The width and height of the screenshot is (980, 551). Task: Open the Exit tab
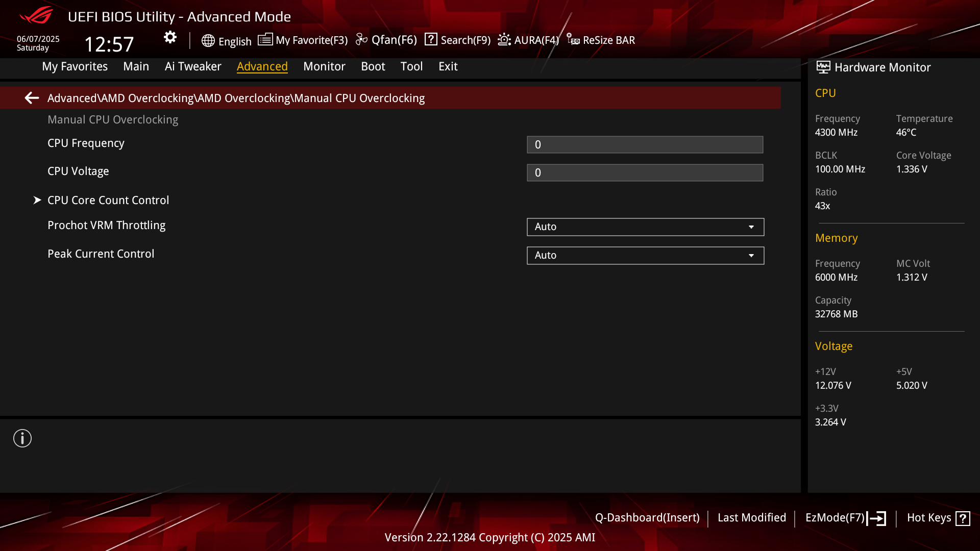coord(448,66)
